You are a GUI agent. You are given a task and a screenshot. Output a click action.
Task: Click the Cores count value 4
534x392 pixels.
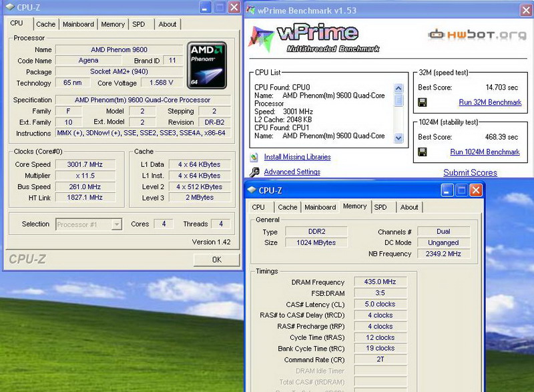tap(164, 224)
